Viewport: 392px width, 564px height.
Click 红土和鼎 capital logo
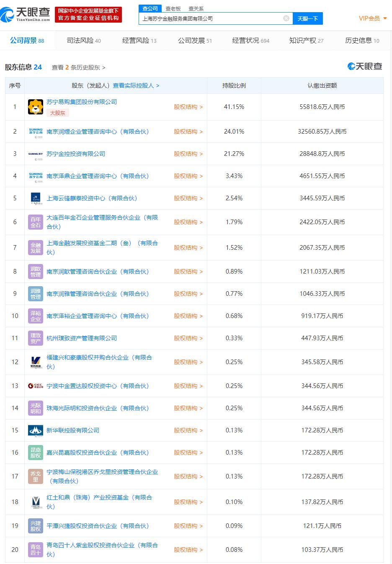pyautogui.click(x=36, y=502)
